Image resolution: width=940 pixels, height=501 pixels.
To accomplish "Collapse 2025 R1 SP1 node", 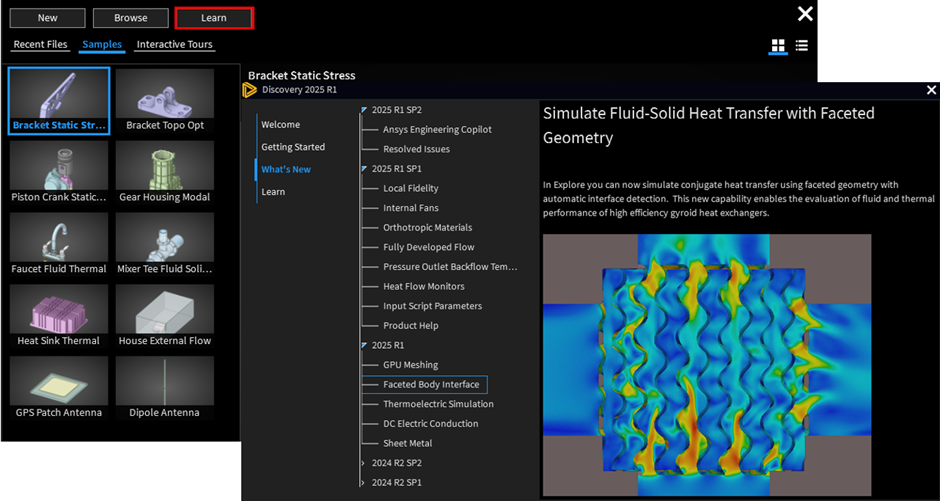I will (364, 169).
